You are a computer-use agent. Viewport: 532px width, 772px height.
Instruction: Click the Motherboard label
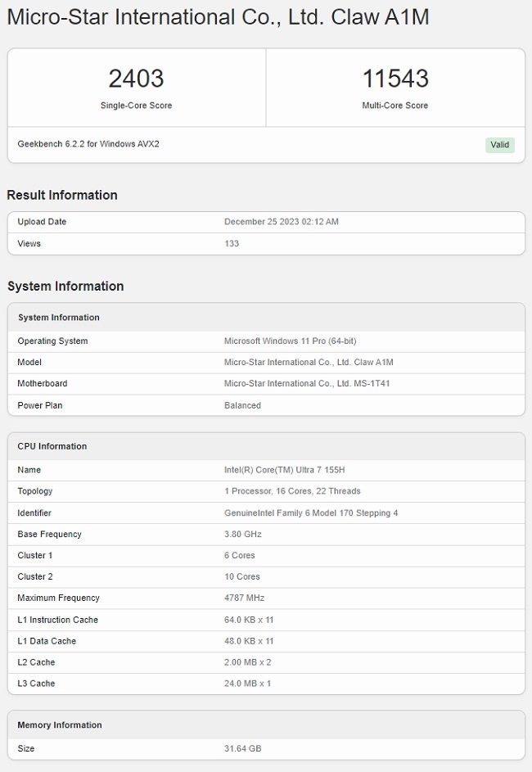43,383
